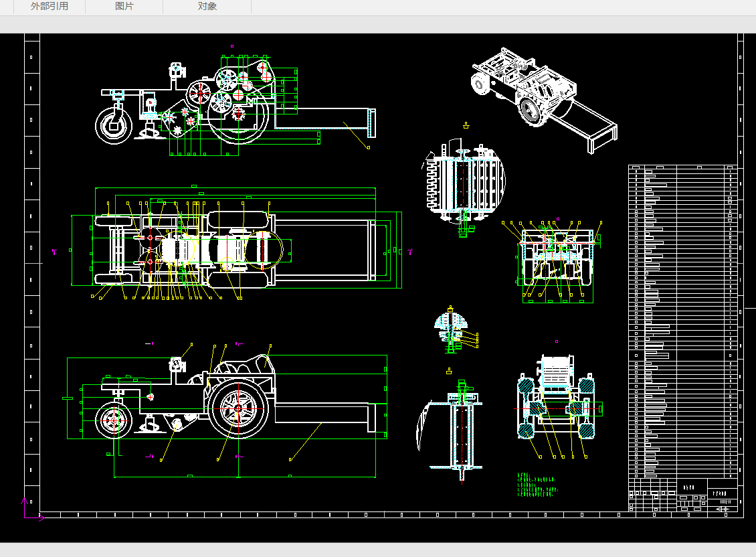
Task: Select the side elevation view with wheels
Action: point(227,410)
